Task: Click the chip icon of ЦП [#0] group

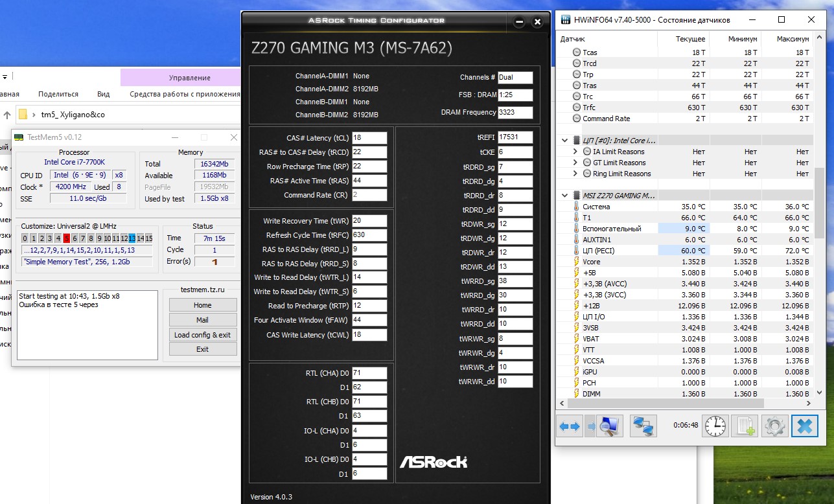Action: pyautogui.click(x=577, y=141)
